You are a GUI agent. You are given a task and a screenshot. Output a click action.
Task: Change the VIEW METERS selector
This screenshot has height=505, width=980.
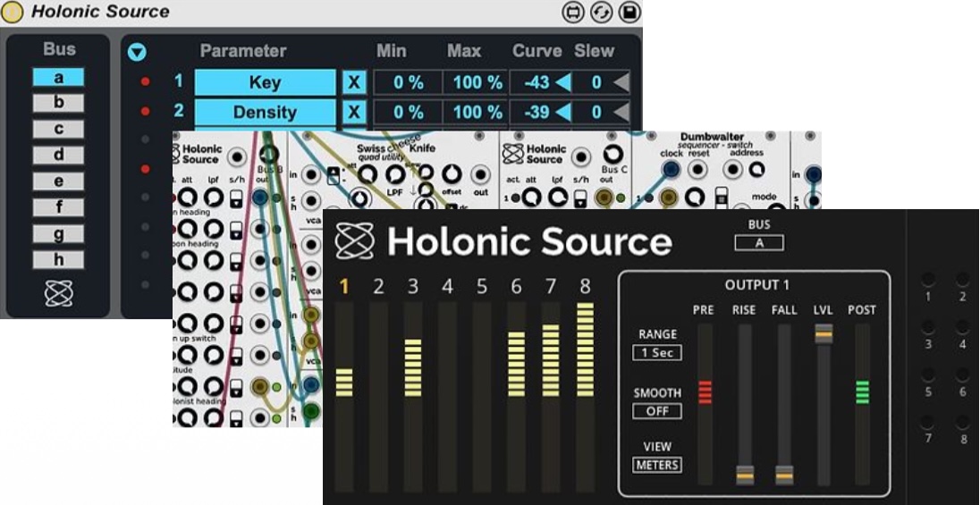657,465
